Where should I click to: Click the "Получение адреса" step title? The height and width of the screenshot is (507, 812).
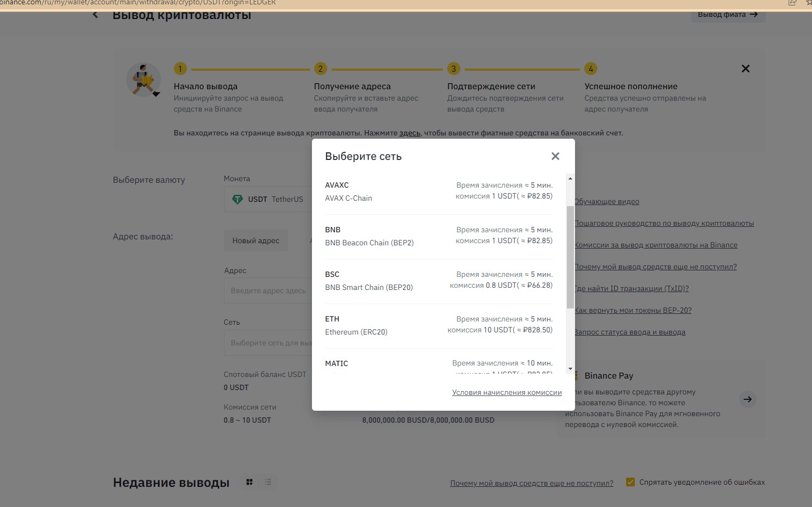click(352, 86)
